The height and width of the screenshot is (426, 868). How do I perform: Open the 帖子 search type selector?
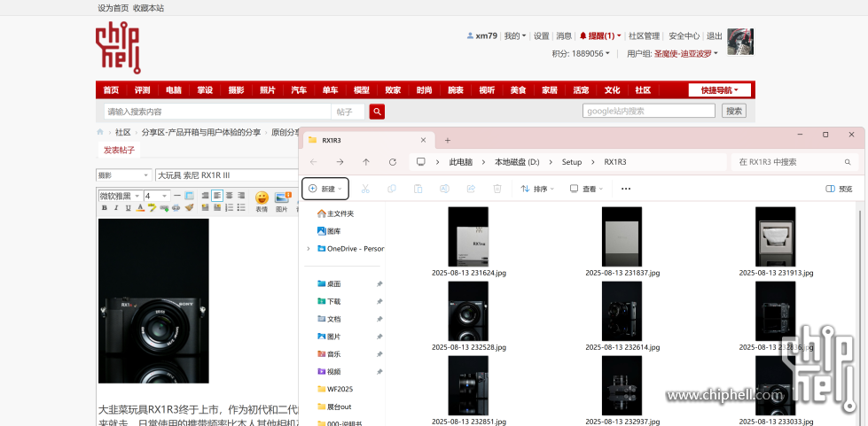(x=348, y=112)
